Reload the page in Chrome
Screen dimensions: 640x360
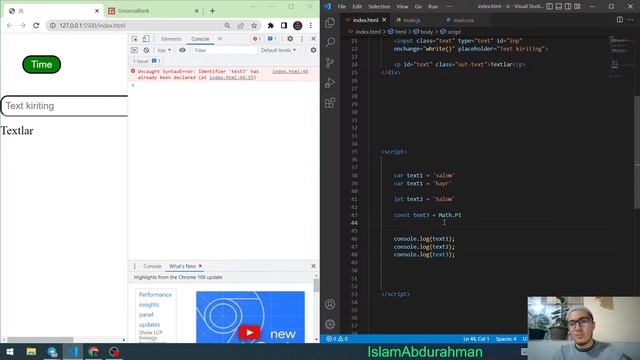[36, 25]
